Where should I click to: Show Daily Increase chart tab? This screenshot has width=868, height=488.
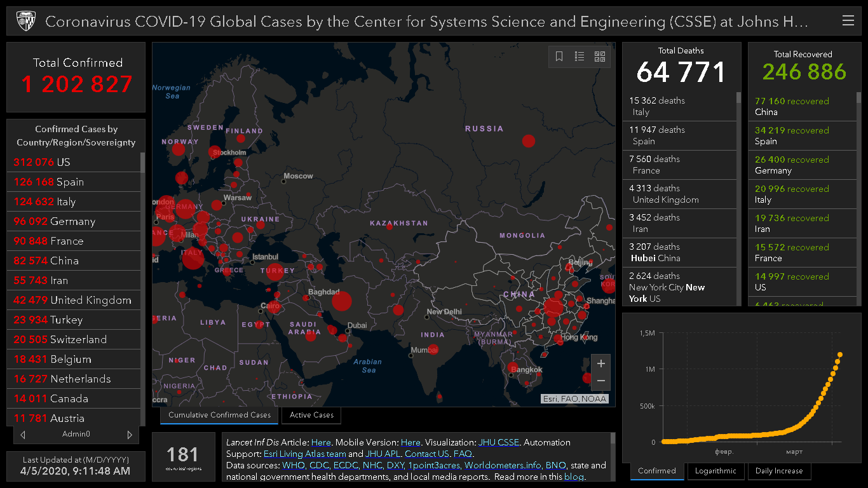coord(778,471)
